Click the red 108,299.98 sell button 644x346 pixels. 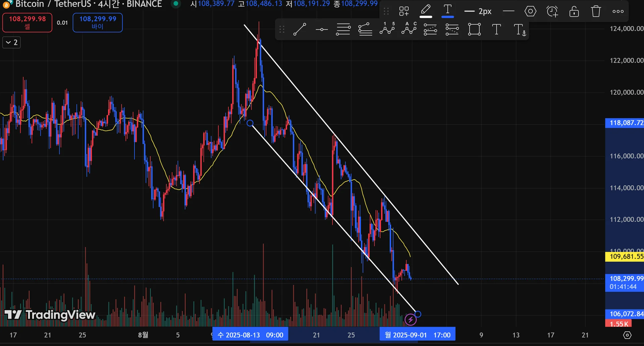(x=27, y=22)
